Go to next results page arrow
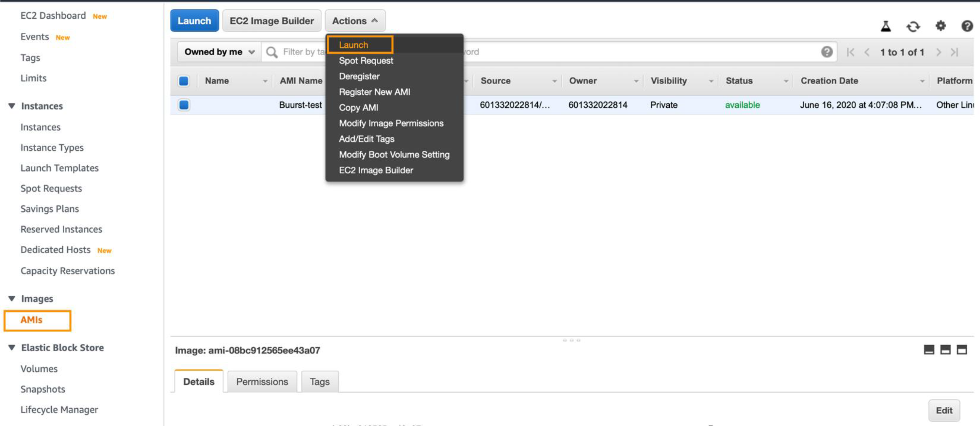Viewport: 980px width, 426px height. point(939,52)
